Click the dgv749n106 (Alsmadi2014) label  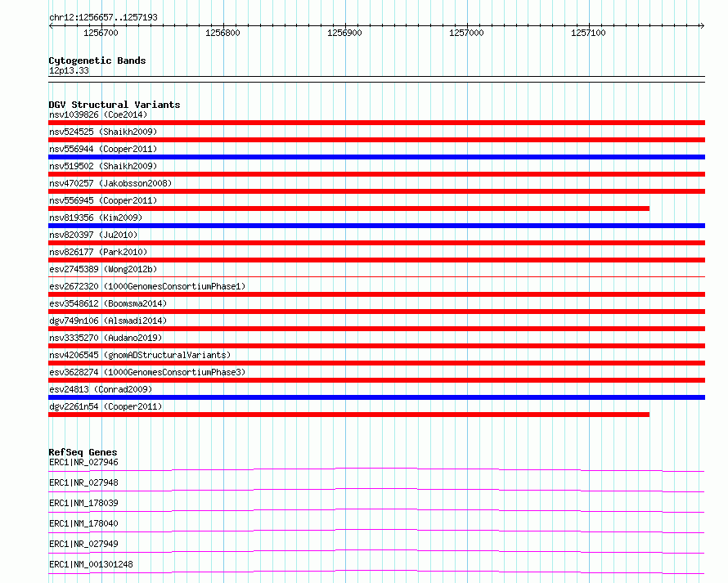108,321
